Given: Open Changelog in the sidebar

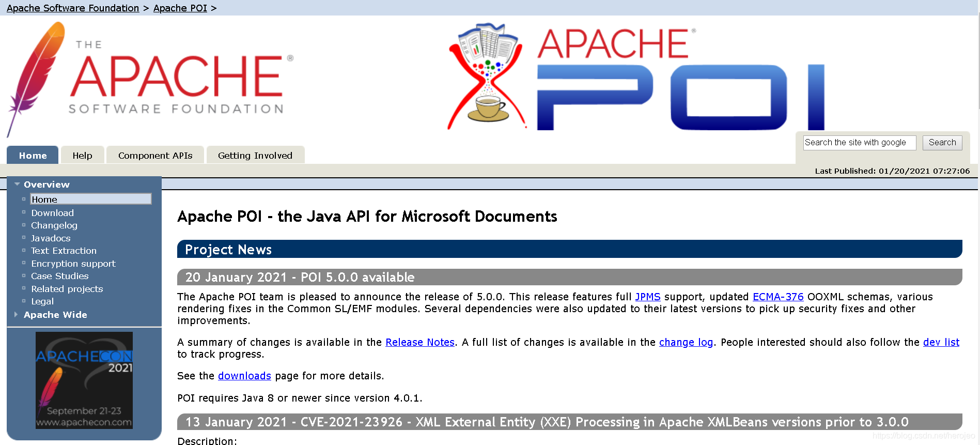Looking at the screenshot, I should click(x=54, y=225).
